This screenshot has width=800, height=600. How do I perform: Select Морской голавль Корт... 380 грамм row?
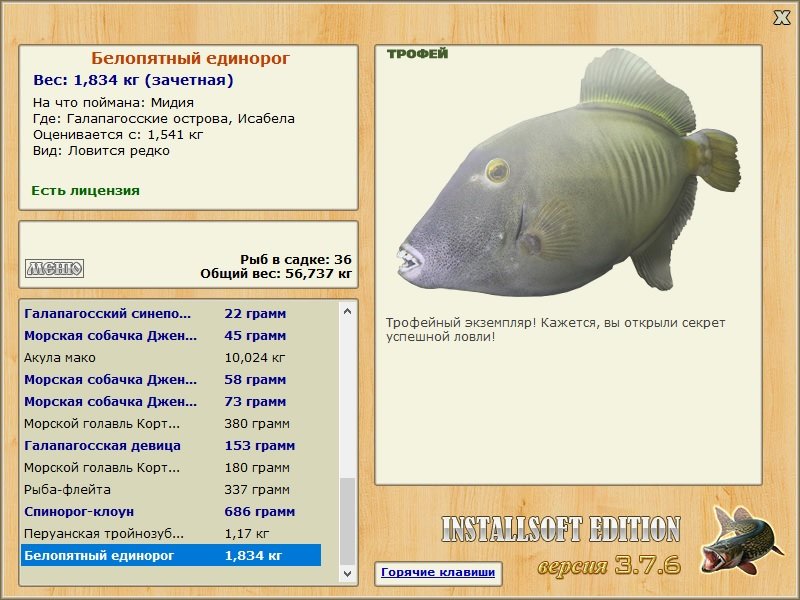pyautogui.click(x=171, y=423)
